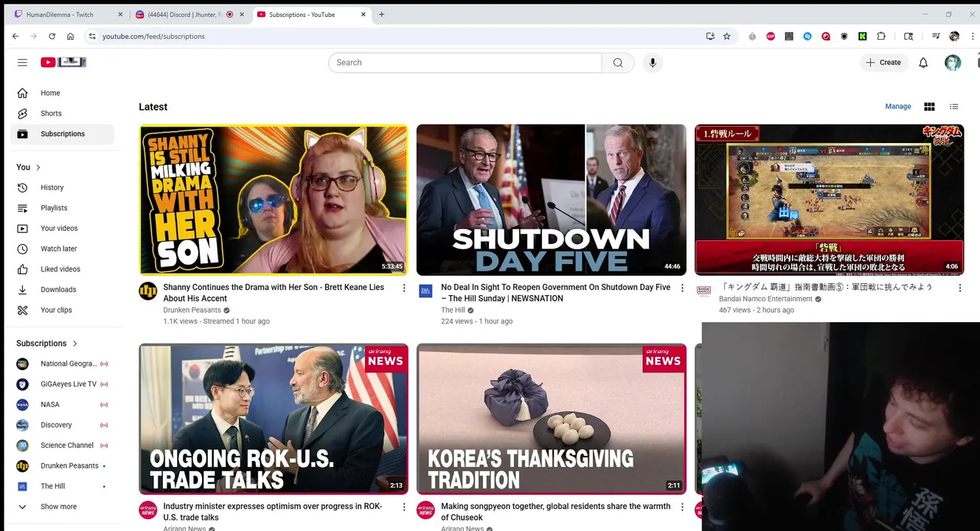The width and height of the screenshot is (980, 531).
Task: Open the notifications bell
Action: click(923, 63)
